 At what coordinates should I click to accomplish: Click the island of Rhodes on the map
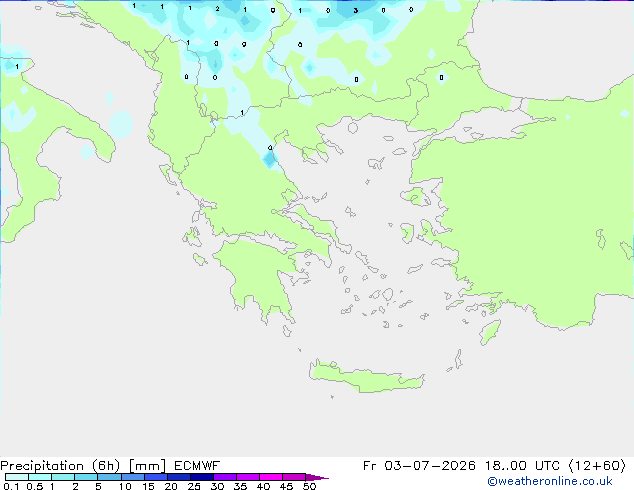click(490, 332)
